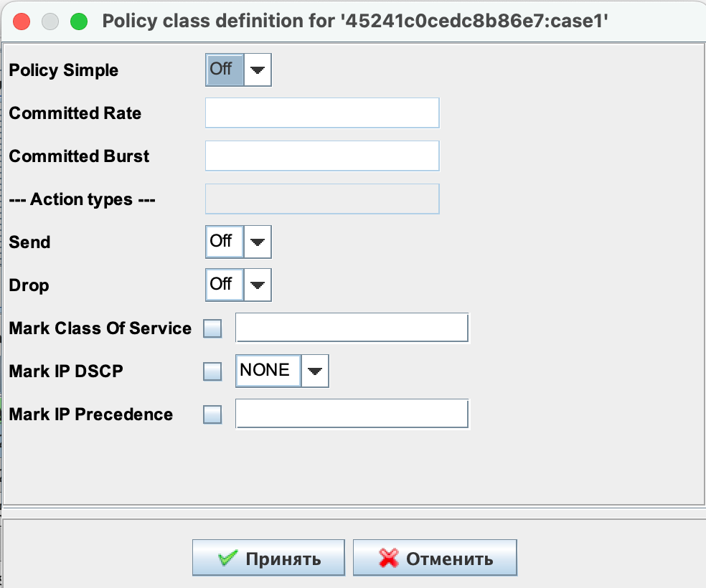Click the red X icon on Отменить
Viewport: 706px width, 588px height.
coord(388,559)
